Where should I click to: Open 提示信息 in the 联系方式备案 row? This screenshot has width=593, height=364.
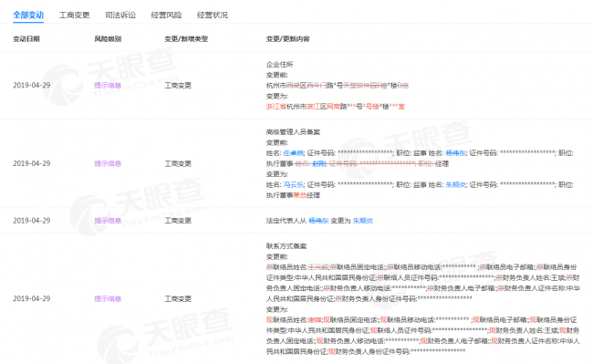pyautogui.click(x=108, y=299)
